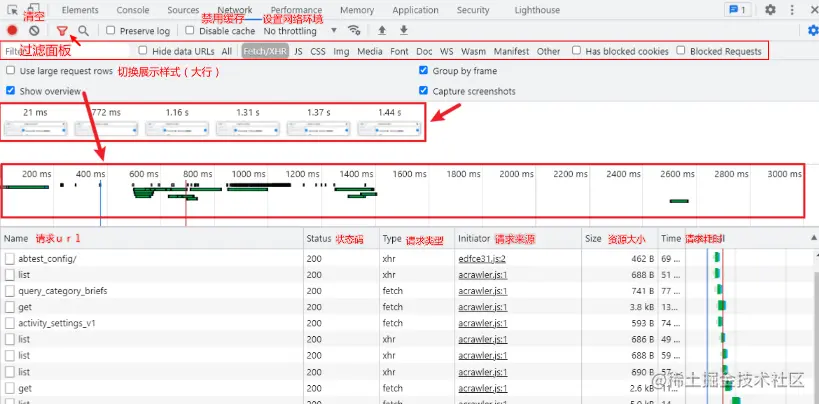Filter requests by CSS
Screen dimensions: 819x404
(x=318, y=51)
